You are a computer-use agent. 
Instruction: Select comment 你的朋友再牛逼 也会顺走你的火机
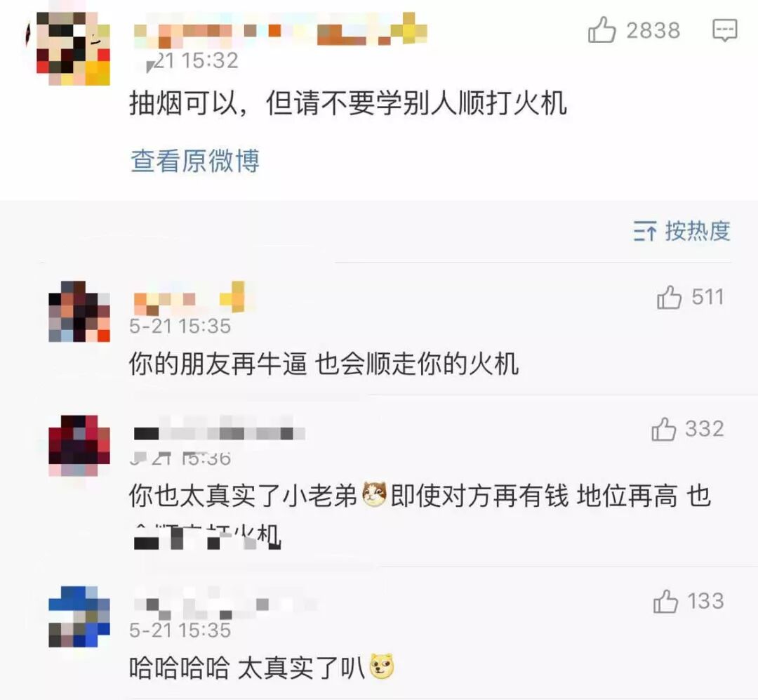point(324,364)
